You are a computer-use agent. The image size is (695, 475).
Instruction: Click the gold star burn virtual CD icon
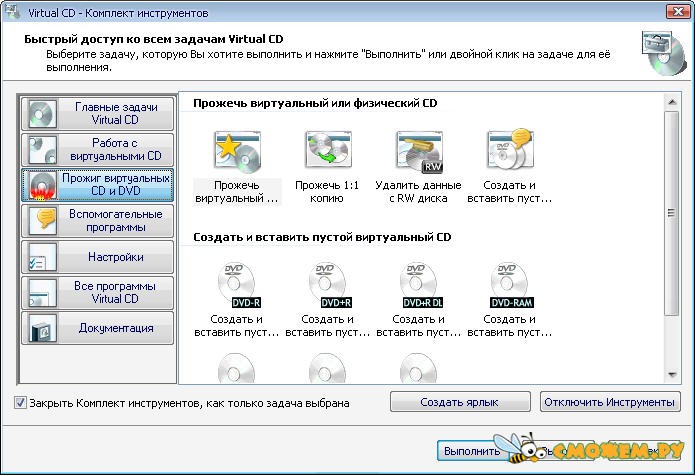pos(238,152)
